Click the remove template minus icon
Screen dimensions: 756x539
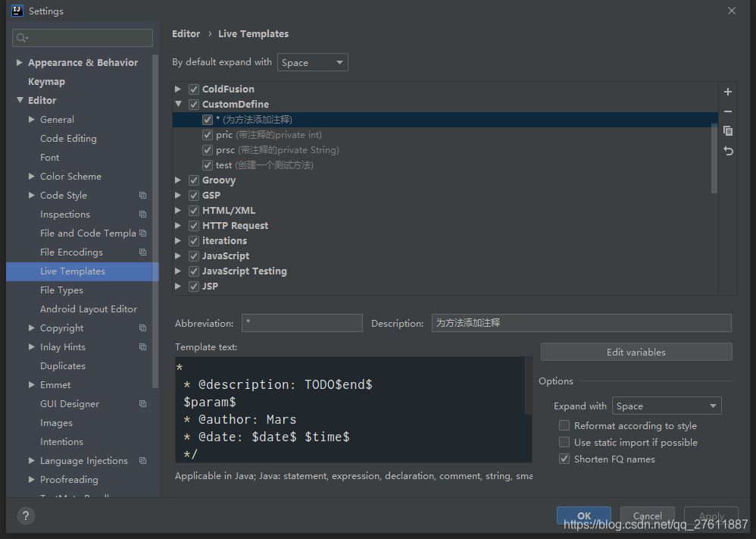pos(728,111)
